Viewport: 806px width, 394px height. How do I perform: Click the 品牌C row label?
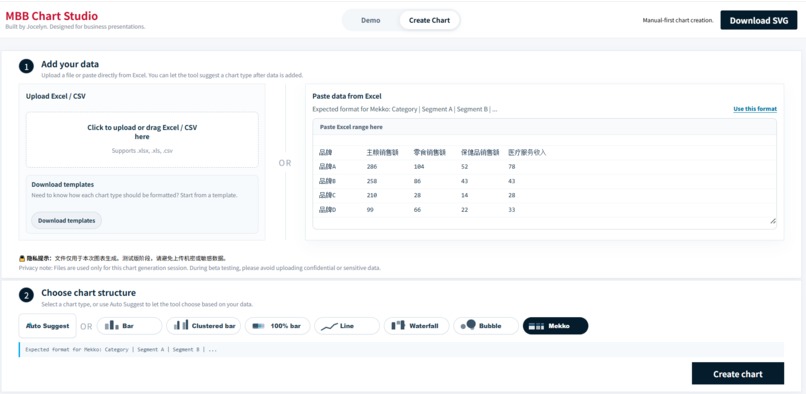click(x=327, y=195)
